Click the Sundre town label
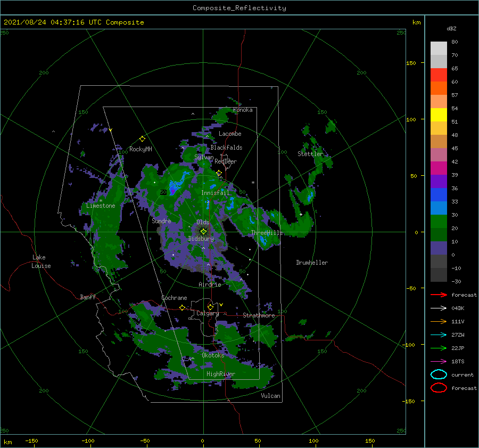Screen dimensions: 479x448 tap(161, 221)
